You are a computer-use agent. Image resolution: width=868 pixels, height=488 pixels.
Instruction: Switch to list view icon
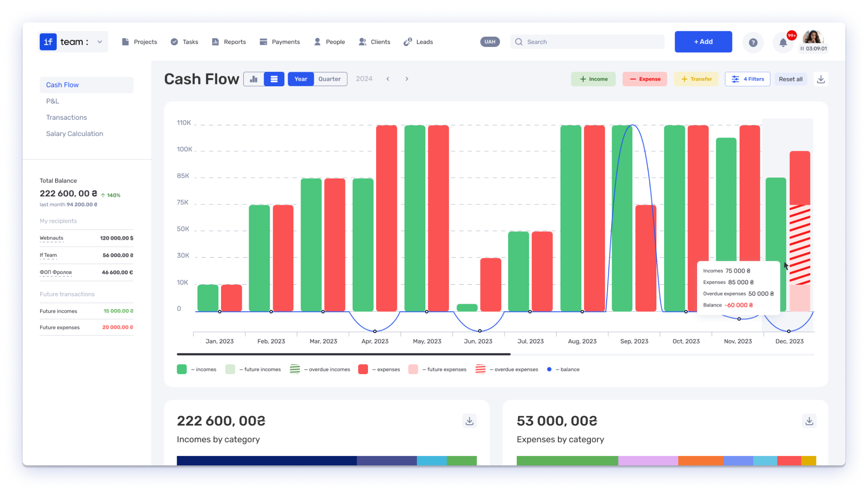click(x=274, y=79)
